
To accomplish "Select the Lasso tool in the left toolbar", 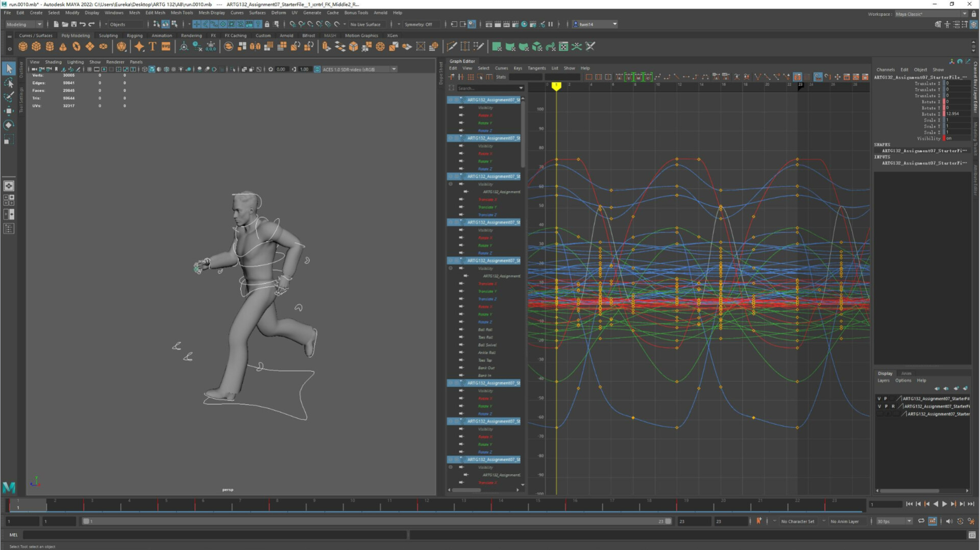I will [9, 83].
